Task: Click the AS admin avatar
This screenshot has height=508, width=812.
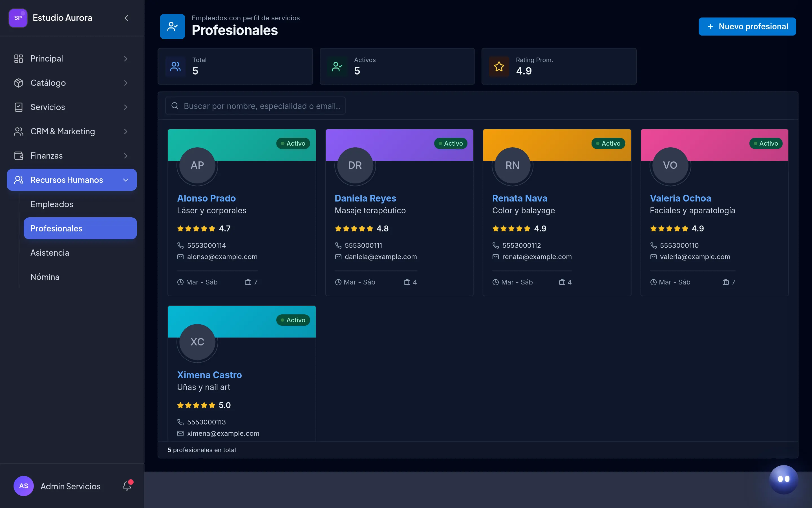Action: click(23, 486)
